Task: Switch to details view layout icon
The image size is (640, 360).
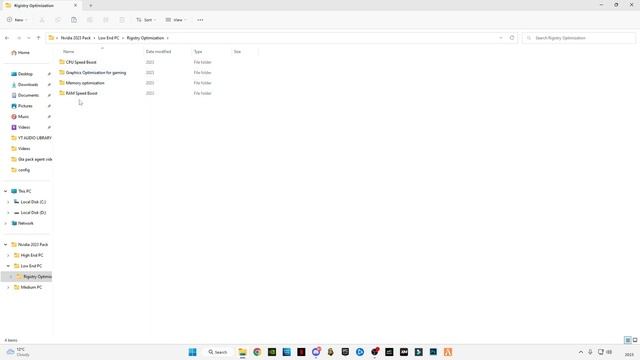Action: coord(628,340)
